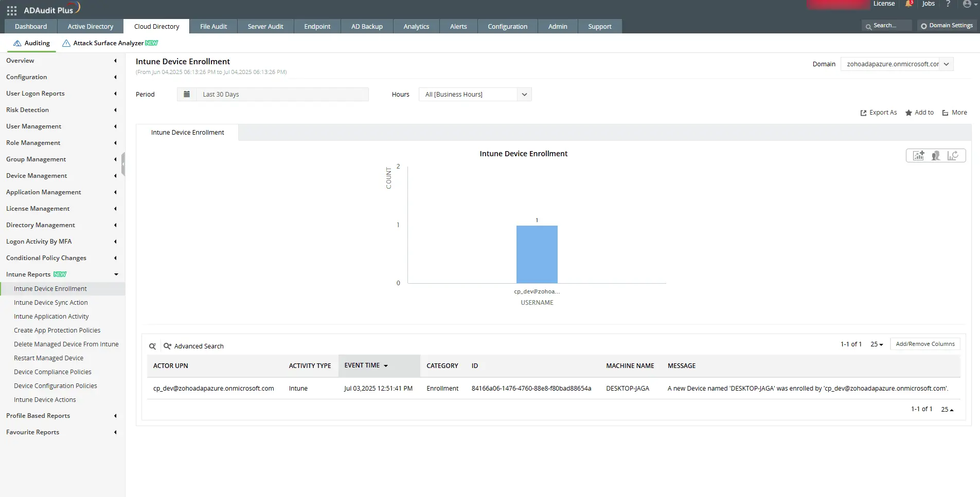
Task: Click the Advanced Search magnifier icon
Action: tap(167, 346)
